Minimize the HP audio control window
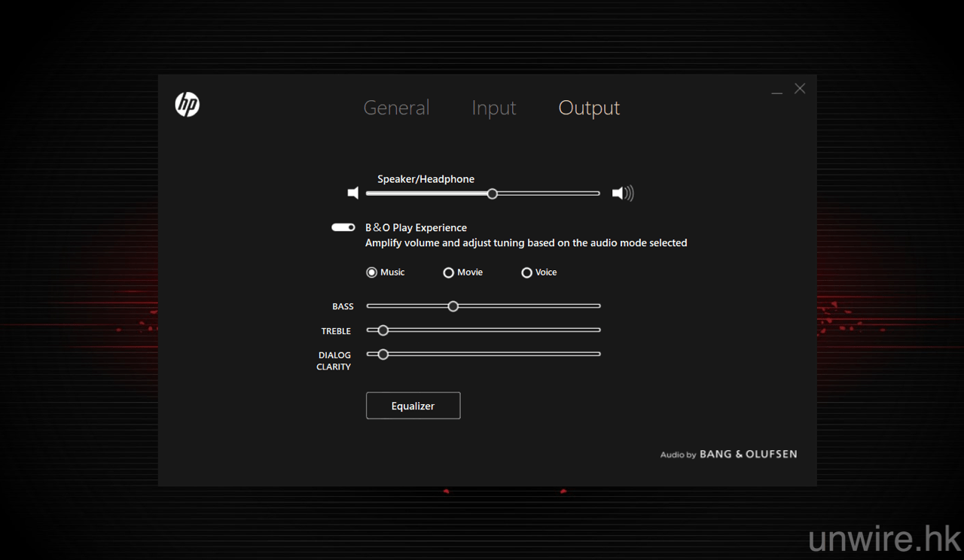Screen dimensions: 964x560 coord(776,90)
